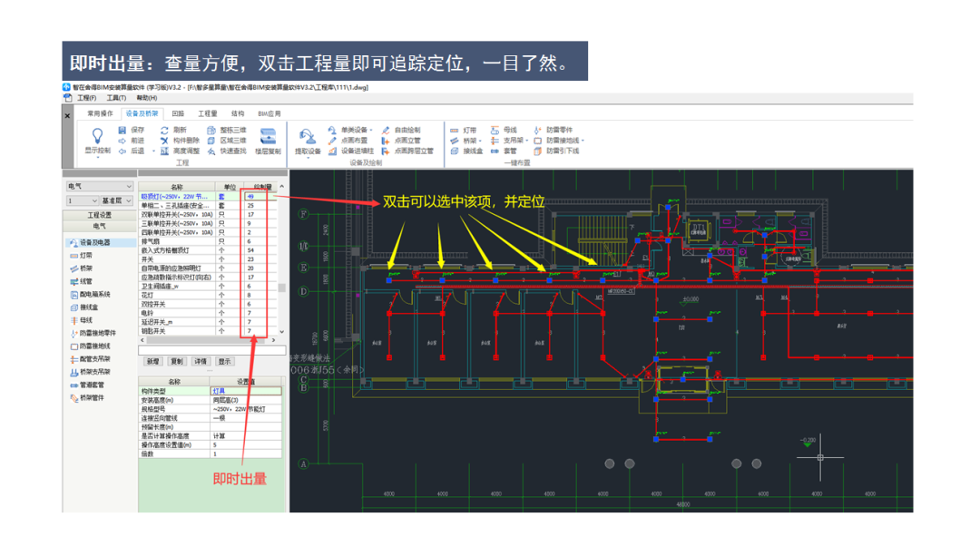This screenshot has width=980, height=556.
Task: Click the search field above 新增 button
Action: click(x=211, y=350)
